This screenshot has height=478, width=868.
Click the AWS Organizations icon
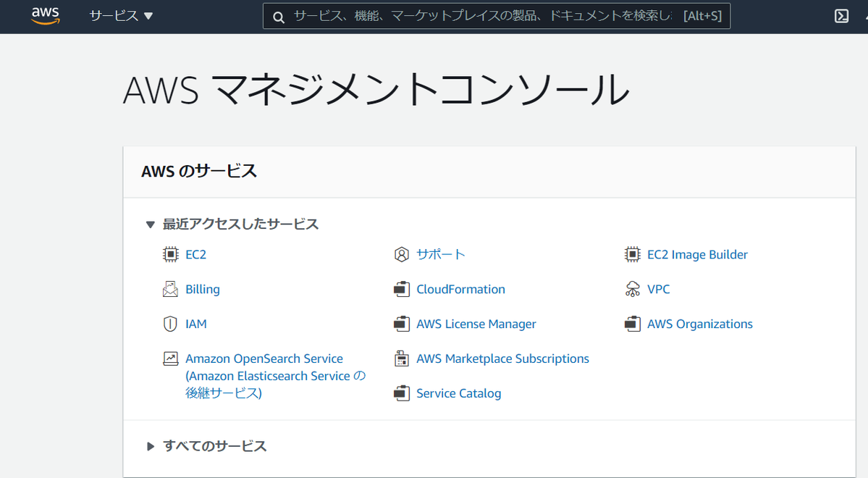633,324
